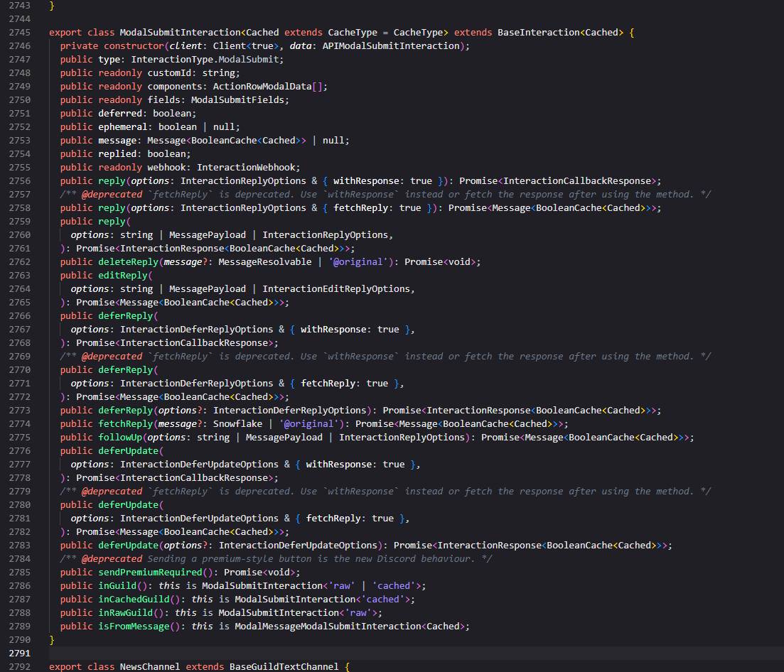Click @deprecated tag on line 2769
This screenshot has width=784, height=672.
(x=112, y=356)
